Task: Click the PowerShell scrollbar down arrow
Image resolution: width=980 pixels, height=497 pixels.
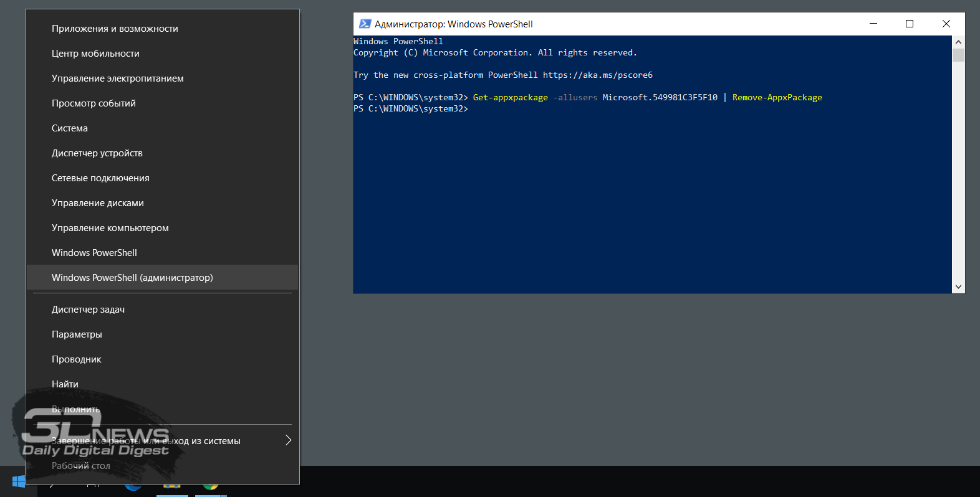Action: coord(958,287)
